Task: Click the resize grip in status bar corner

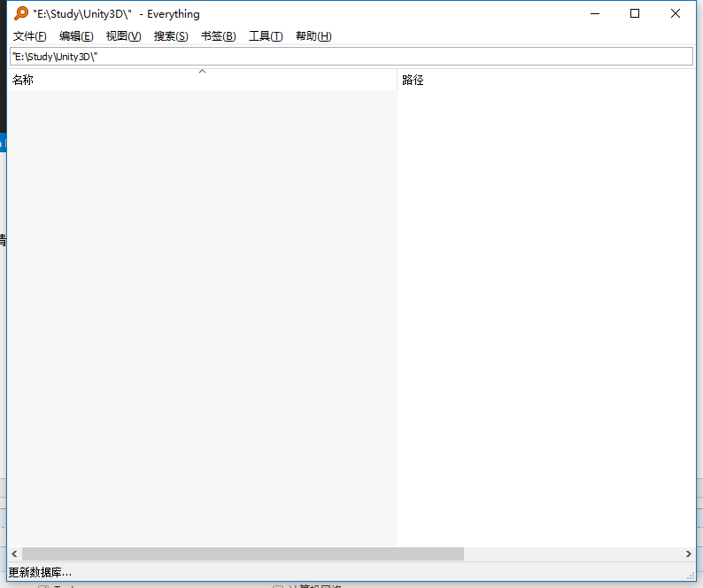Action: [691, 576]
